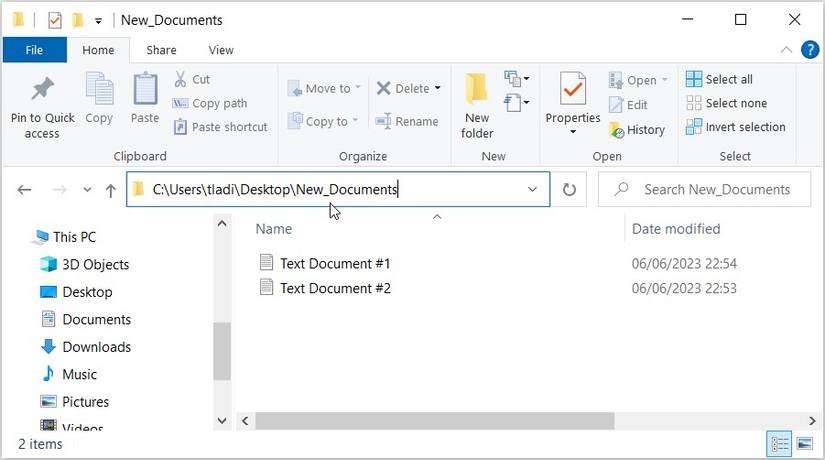Click Select all in the ribbon
825x460 pixels.
[x=720, y=79]
